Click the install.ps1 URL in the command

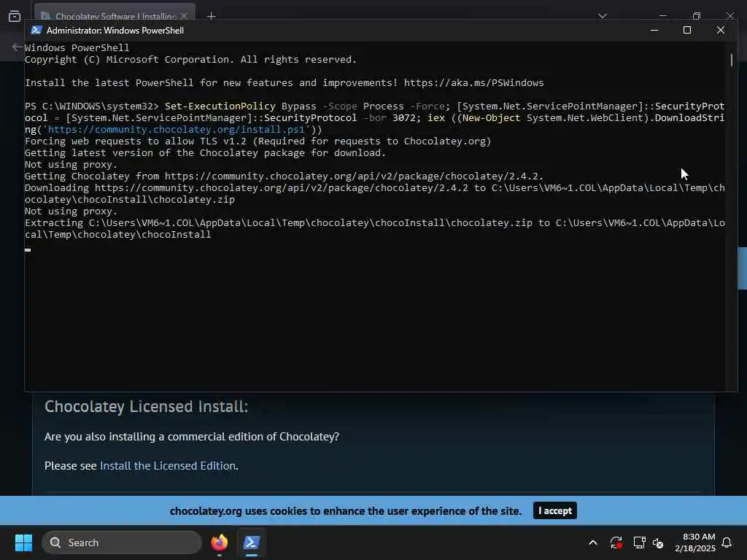tap(176, 130)
